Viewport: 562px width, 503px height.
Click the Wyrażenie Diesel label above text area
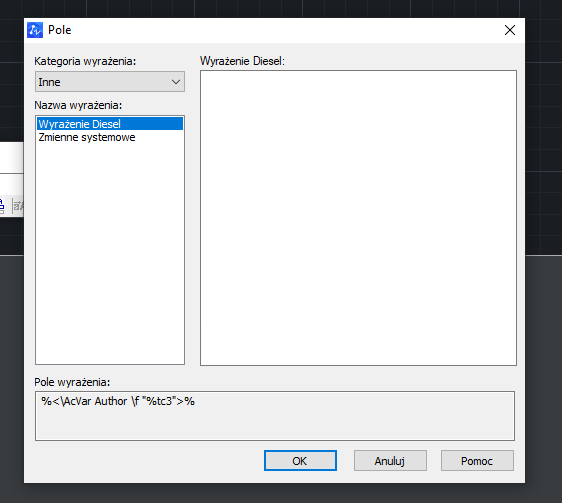pos(242,61)
